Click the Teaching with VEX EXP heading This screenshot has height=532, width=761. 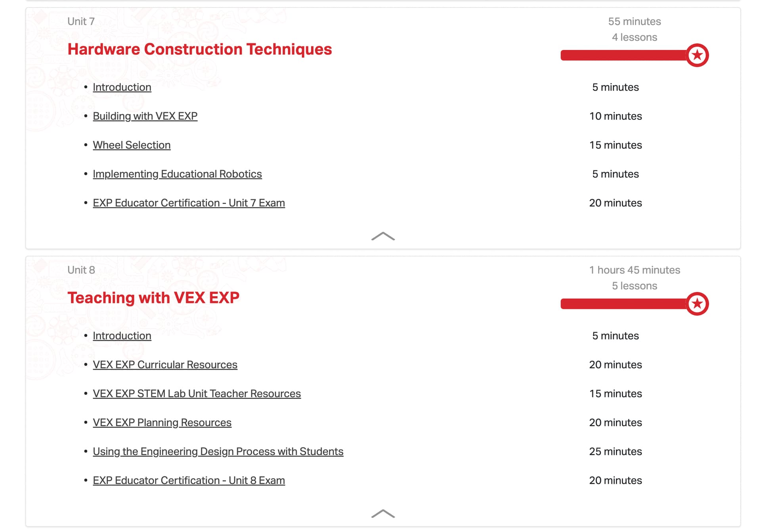pos(153,298)
